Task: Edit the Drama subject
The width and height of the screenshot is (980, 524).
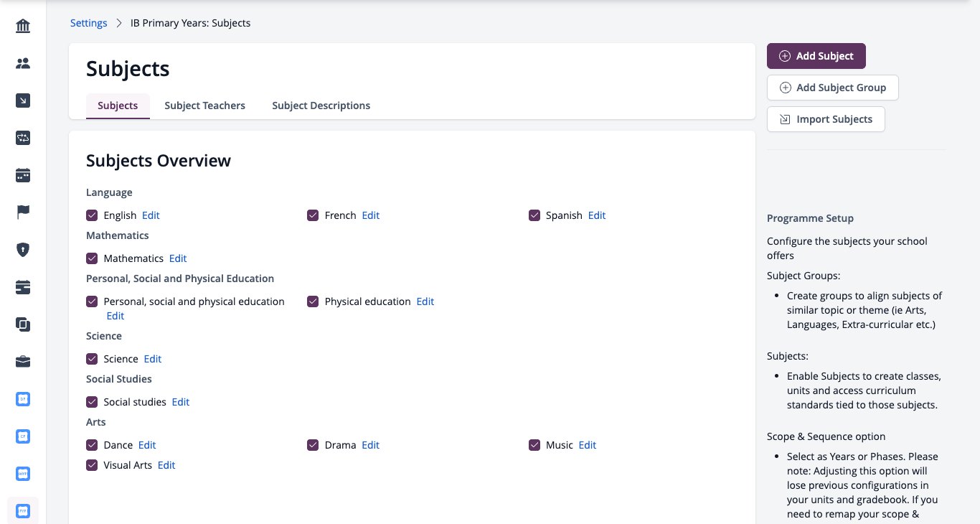Action: click(371, 445)
